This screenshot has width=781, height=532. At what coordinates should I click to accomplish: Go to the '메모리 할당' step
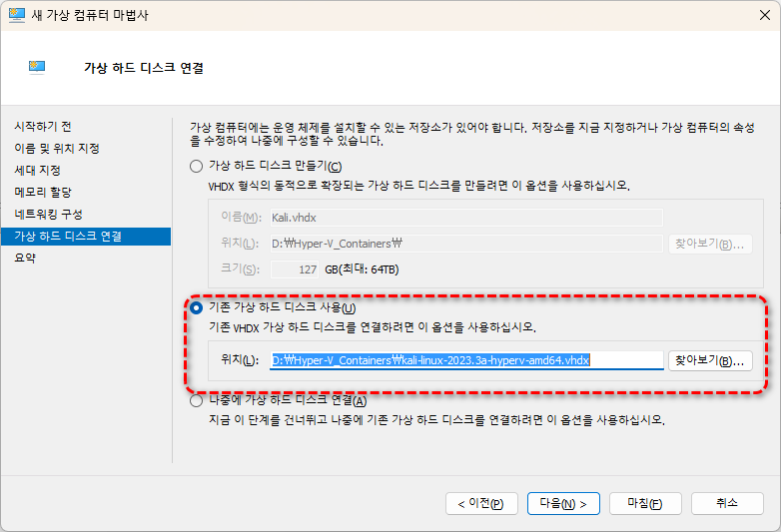pos(43,192)
